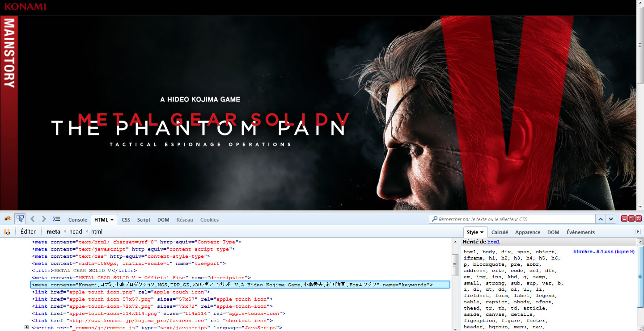Image resolution: width=644 pixels, height=331 pixels.
Task: Detach Firebug into a separate window
Action: 631,218
